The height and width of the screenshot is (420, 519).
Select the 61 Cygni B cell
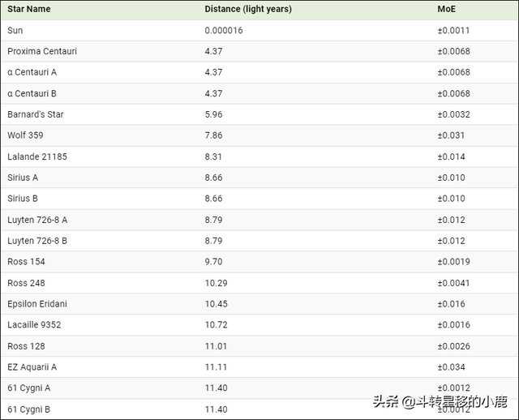click(29, 409)
